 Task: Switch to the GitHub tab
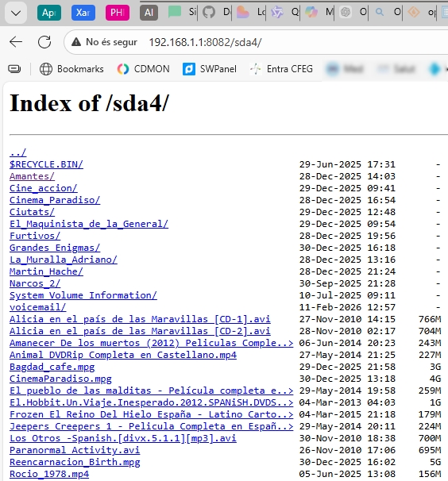pyautogui.click(x=209, y=12)
